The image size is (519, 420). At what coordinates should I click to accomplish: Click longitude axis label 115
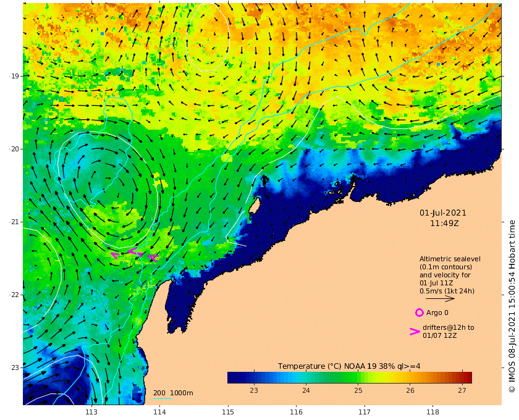coord(228,412)
